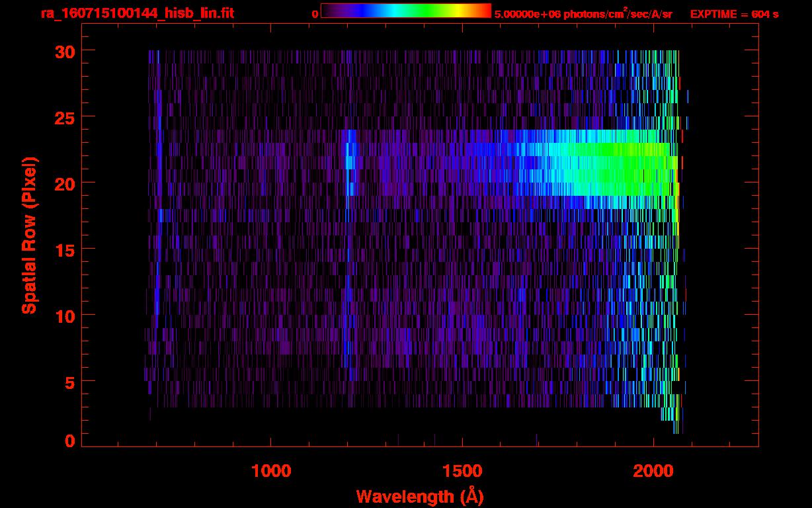Click the 1000 wavelength tick label

[271, 471]
